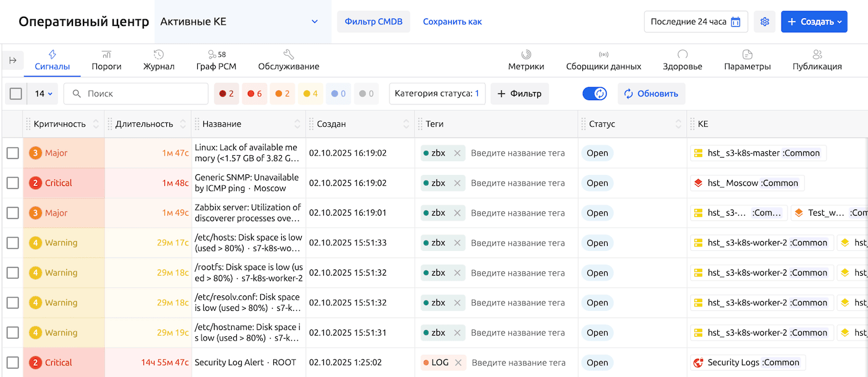Click Security Logs globe icon in KE column
Image resolution: width=868 pixels, height=377 pixels.
coord(699,363)
